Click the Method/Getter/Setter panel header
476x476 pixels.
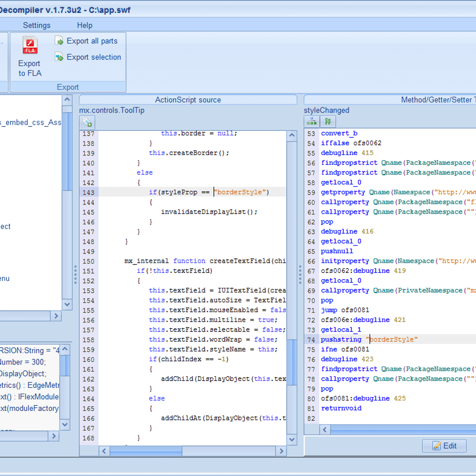[390, 100]
